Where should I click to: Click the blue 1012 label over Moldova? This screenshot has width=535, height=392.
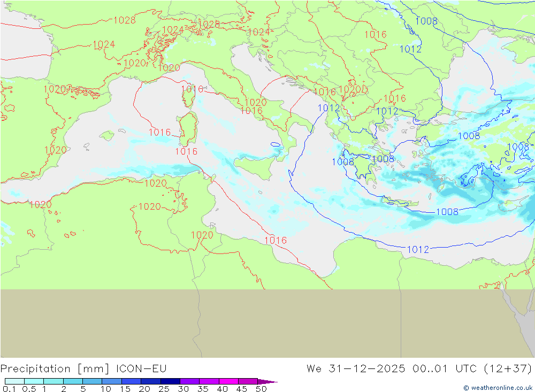[x=410, y=49]
